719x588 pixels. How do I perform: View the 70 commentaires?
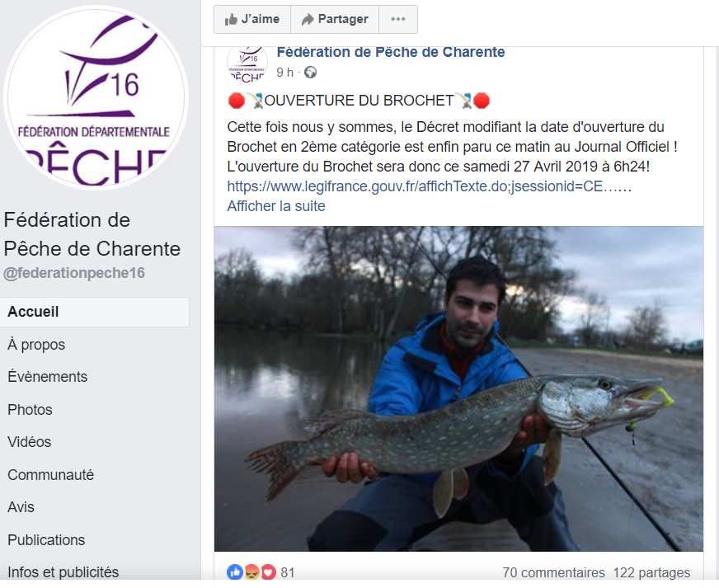553,572
